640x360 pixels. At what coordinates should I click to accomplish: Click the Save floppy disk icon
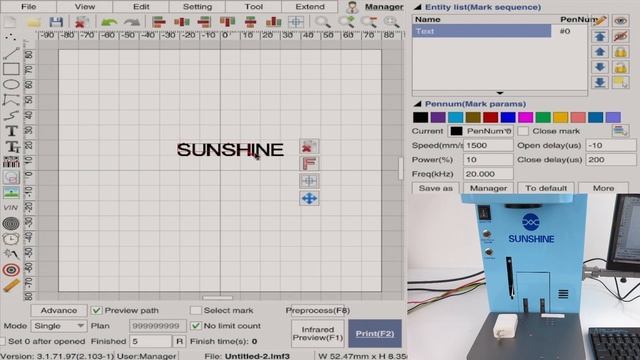[x=56, y=22]
